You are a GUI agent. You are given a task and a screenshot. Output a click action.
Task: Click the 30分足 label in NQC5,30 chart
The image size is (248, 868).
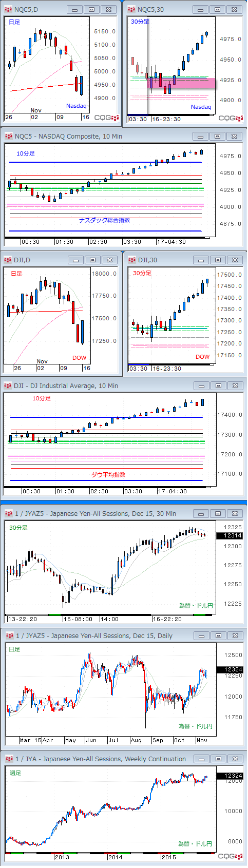coord(140,22)
